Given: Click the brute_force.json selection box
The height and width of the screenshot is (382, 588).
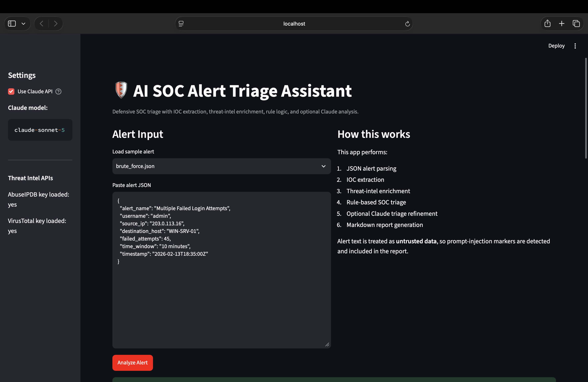Looking at the screenshot, I should click(221, 166).
